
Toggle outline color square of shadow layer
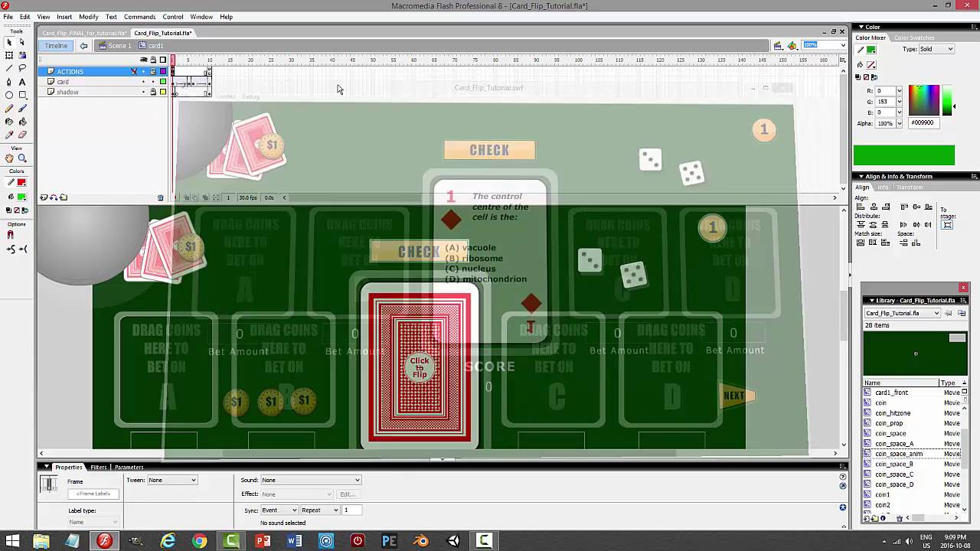[162, 92]
